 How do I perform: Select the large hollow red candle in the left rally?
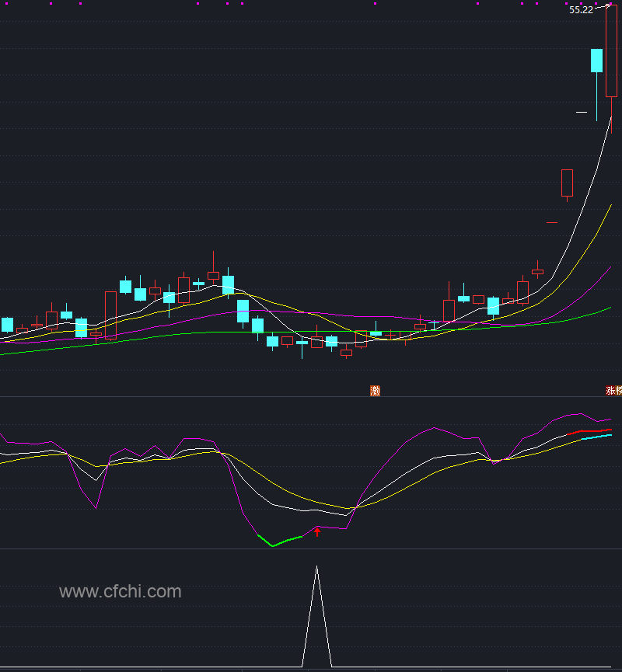(x=110, y=315)
